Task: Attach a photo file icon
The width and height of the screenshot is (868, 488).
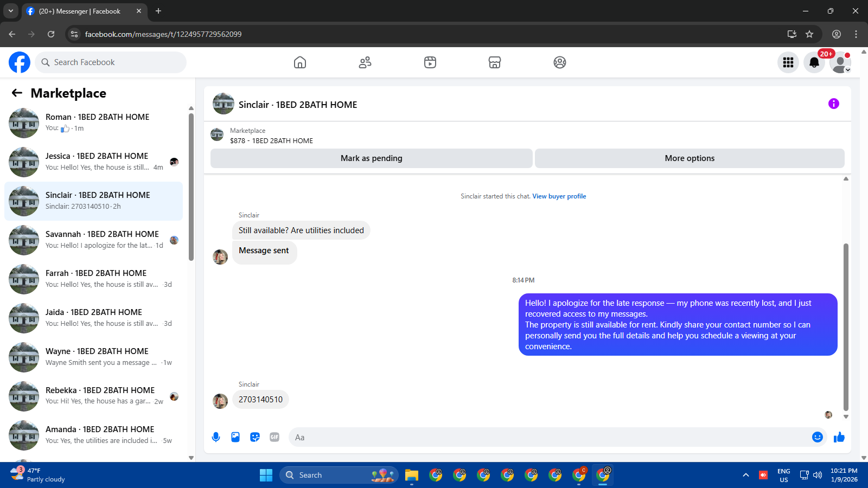Action: [235, 437]
